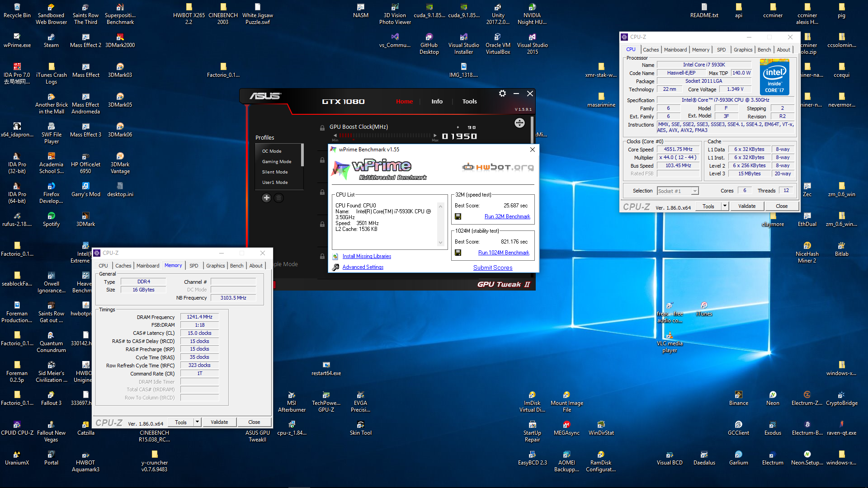Viewport: 868px width, 488px height.
Task: Click GPU Boost Clock increase arrow
Action: [x=435, y=135]
